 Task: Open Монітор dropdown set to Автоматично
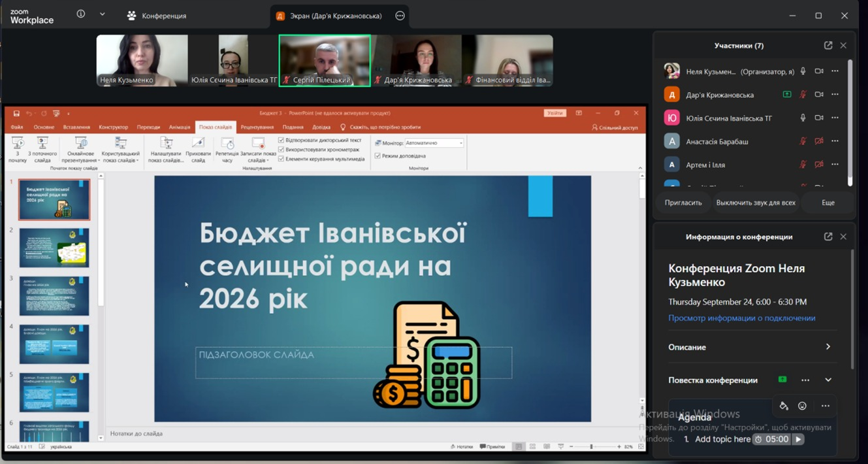tap(434, 142)
